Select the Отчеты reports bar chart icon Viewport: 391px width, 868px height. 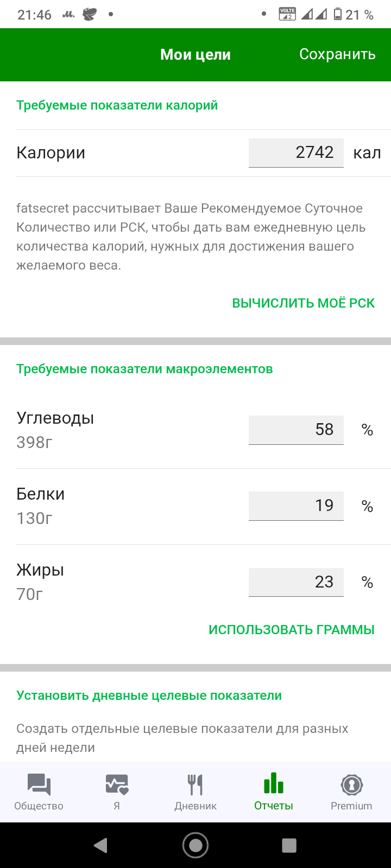pos(274,783)
